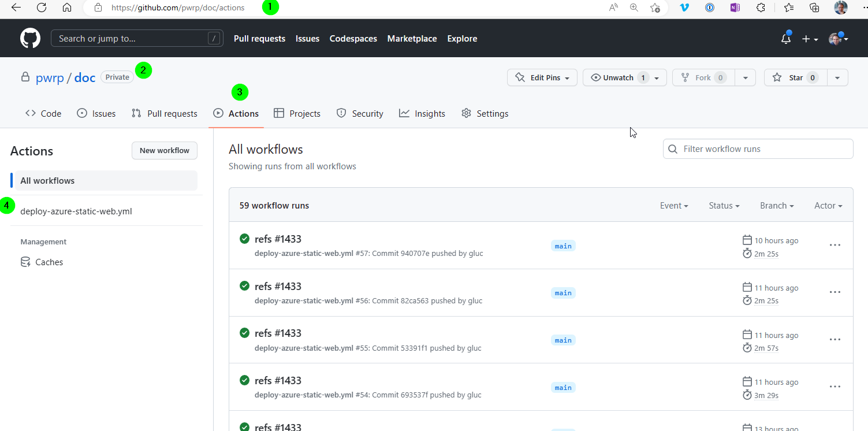This screenshot has width=868, height=431.
Task: Open the browser extensions puzzle icon
Action: point(761,8)
